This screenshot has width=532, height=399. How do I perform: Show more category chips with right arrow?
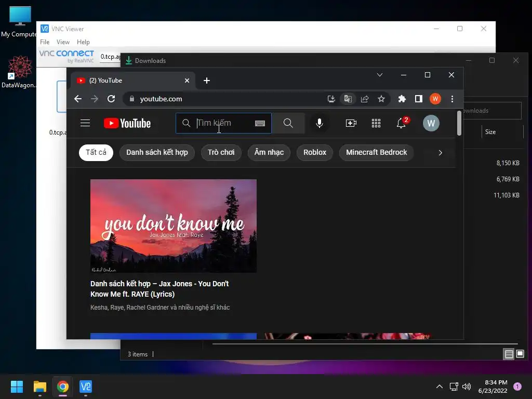pyautogui.click(x=441, y=153)
